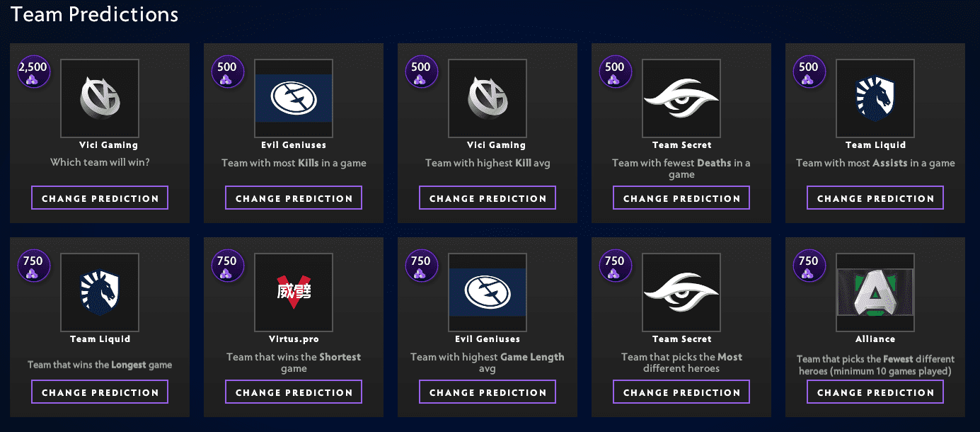Change prediction for Fewest different heroes
This screenshot has height=432, width=980.
coord(875,392)
